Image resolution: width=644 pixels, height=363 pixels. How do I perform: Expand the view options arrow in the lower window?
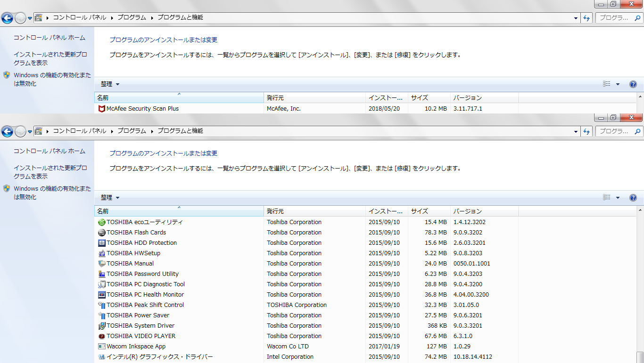coord(618,198)
